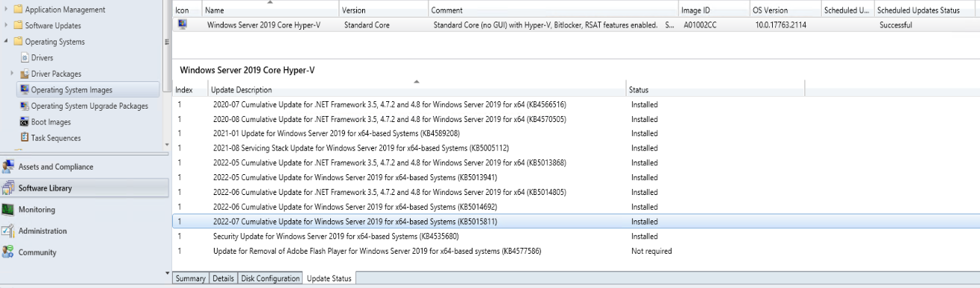Open the Assets and Compliance workspace
The height and width of the screenshot is (288, 980).
point(85,167)
